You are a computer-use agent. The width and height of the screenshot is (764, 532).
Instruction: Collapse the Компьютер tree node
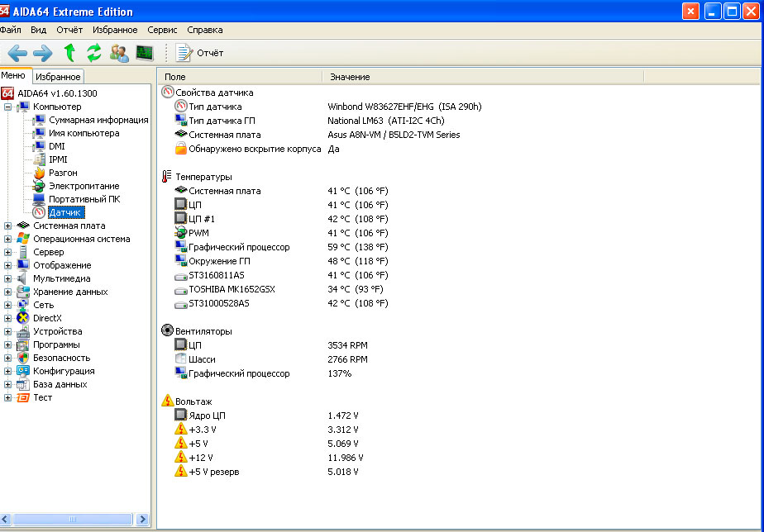click(x=7, y=107)
